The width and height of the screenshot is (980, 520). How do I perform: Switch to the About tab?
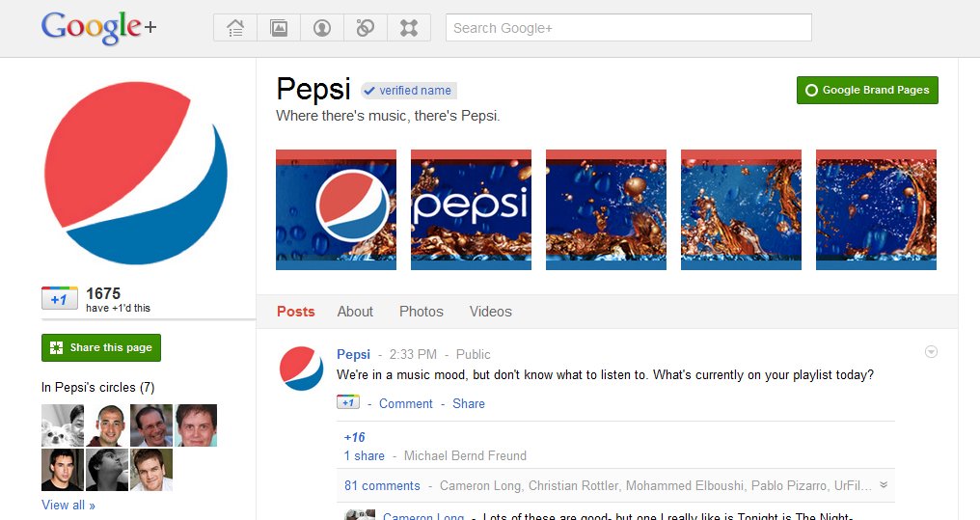pos(355,312)
